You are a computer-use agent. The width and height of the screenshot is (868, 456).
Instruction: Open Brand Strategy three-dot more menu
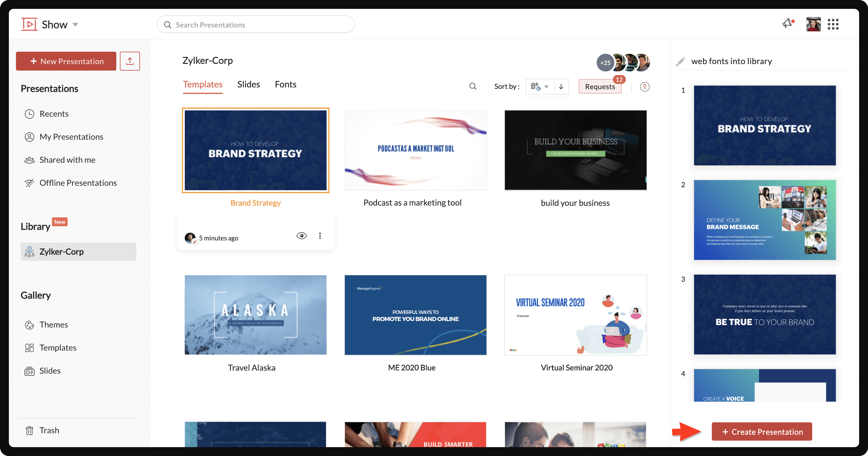pyautogui.click(x=320, y=236)
